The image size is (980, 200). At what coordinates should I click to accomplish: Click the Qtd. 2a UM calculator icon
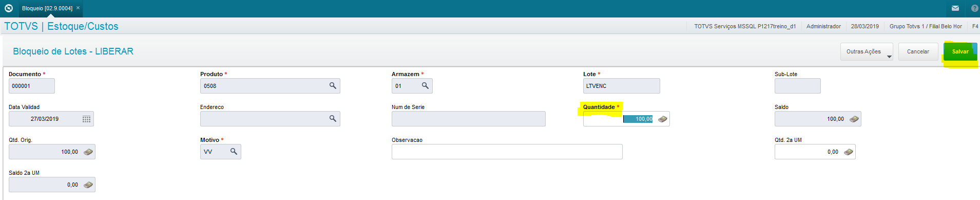(x=849, y=152)
